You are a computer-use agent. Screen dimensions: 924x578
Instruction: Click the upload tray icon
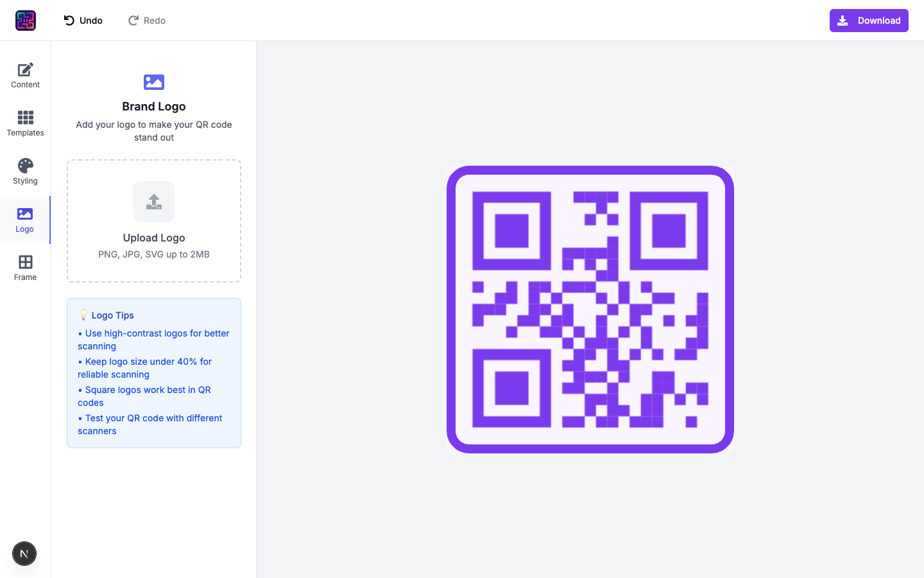pyautogui.click(x=154, y=202)
